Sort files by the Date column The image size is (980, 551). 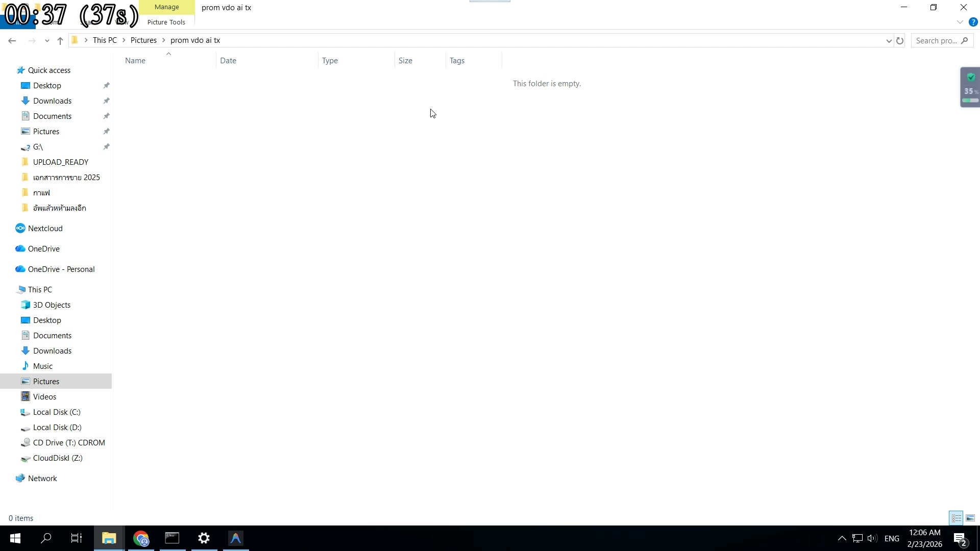228,61
